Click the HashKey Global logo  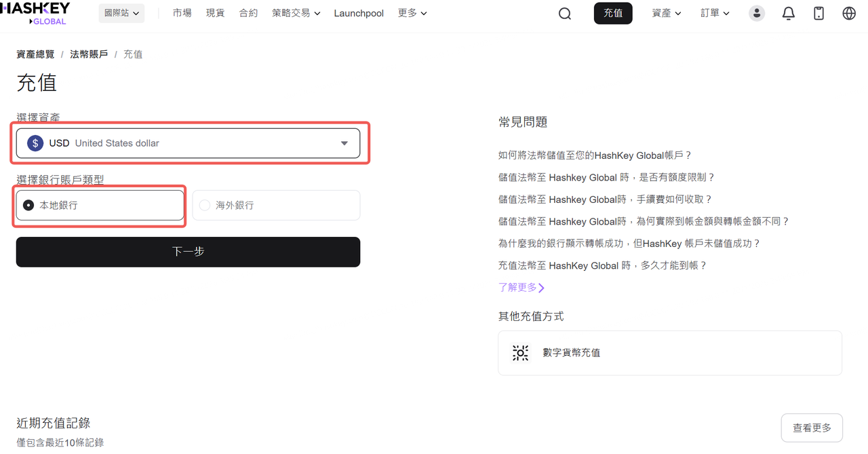(x=35, y=13)
